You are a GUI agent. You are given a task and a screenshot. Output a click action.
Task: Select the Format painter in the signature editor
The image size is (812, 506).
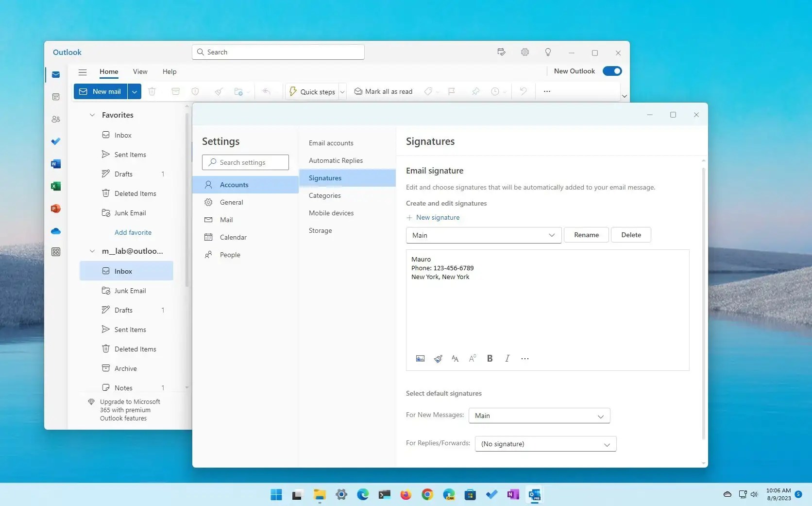437,358
